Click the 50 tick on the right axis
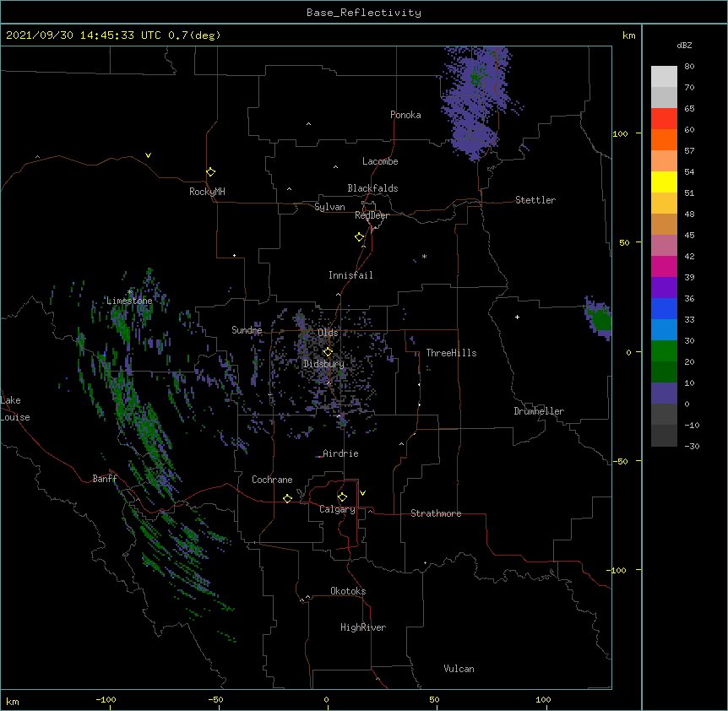The width and height of the screenshot is (728, 711). pyautogui.click(x=624, y=242)
